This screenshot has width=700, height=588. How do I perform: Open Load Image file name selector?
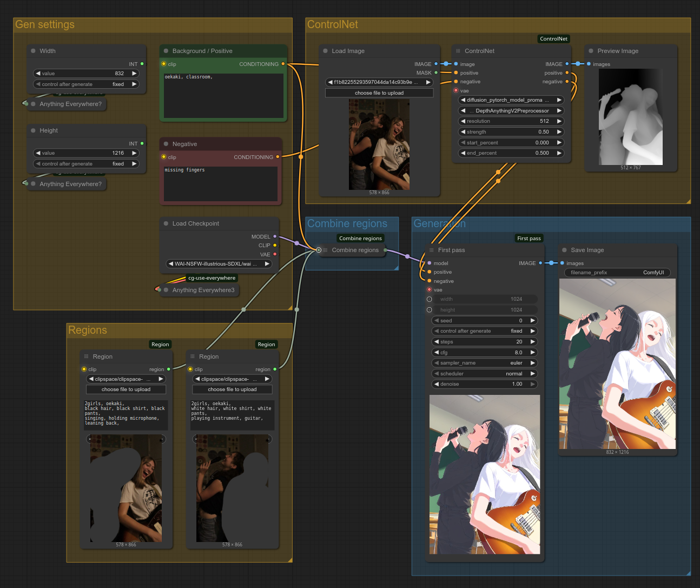pyautogui.click(x=379, y=82)
